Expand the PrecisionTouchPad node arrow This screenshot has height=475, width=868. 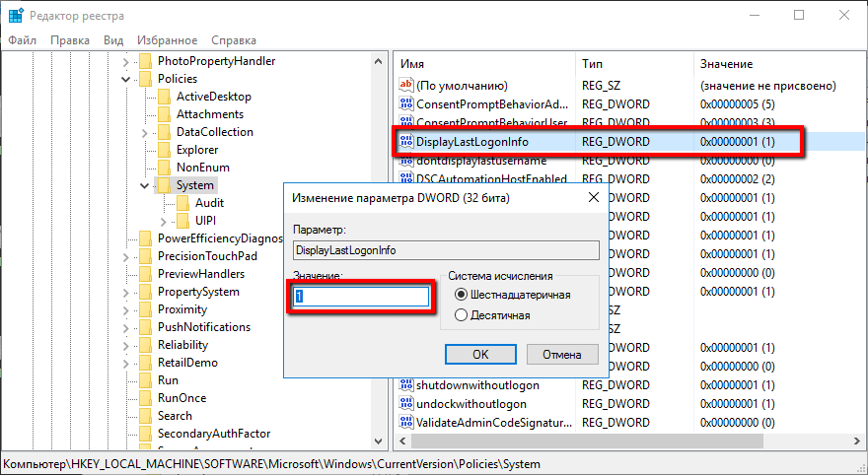[x=126, y=256]
